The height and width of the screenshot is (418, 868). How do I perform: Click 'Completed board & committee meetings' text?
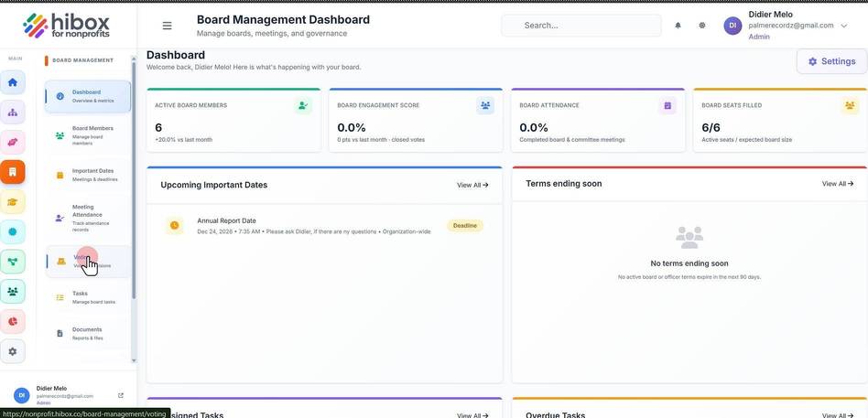point(572,140)
